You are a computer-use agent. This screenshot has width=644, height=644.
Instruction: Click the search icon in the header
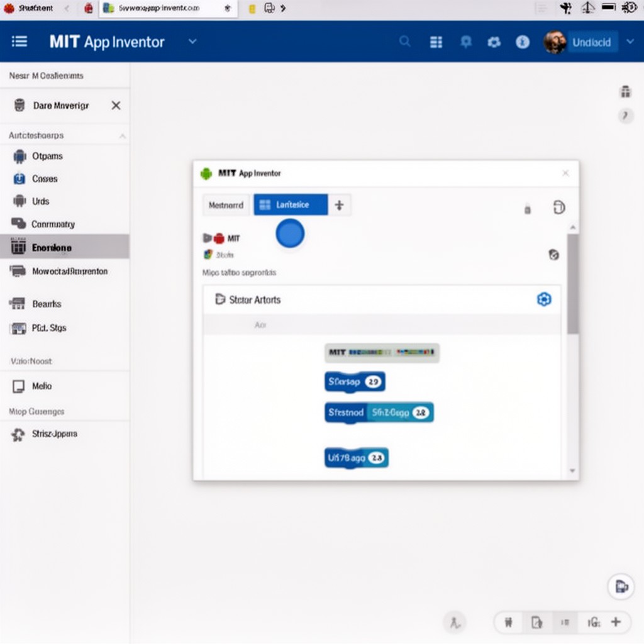coord(404,42)
